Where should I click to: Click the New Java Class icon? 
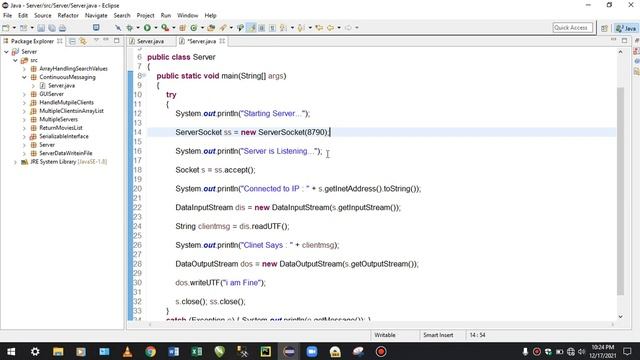(193, 28)
